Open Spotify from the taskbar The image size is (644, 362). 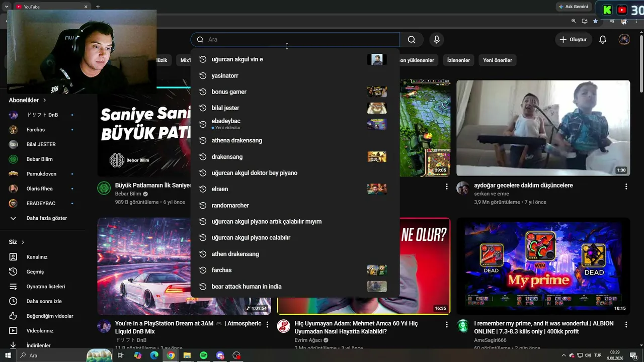point(204,355)
